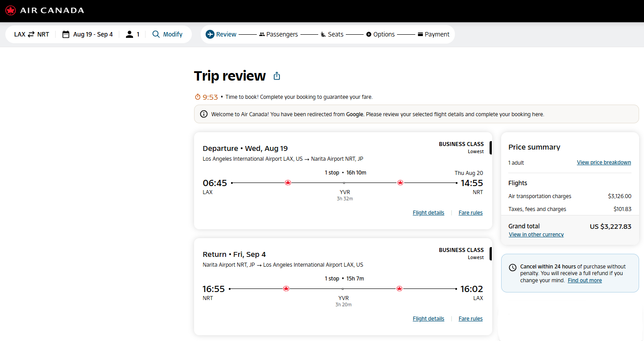Screen dimensions: 644x341
Task: Click Taxes, fees and charges $101.83 amount
Action: click(622, 209)
